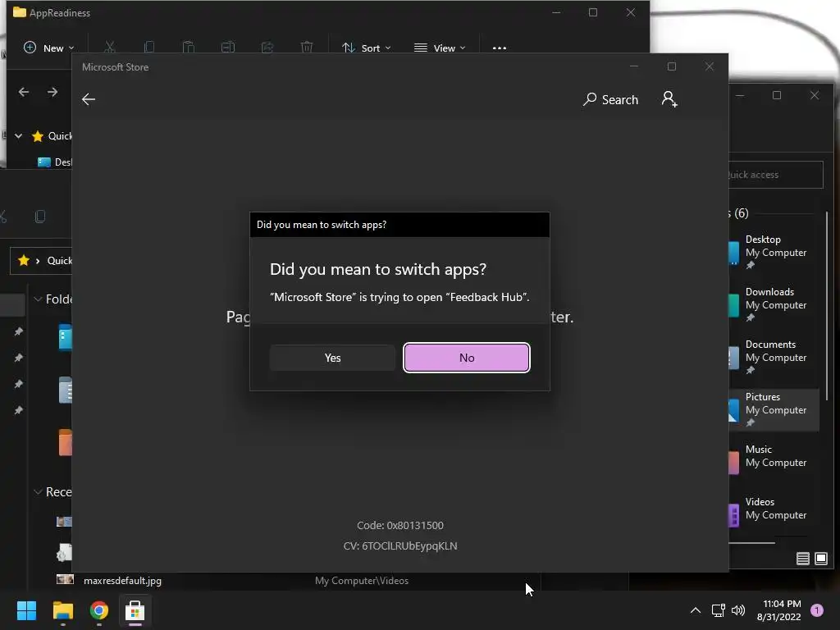This screenshot has width=840, height=630.
Task: Show hidden system tray icons
Action: pos(696,610)
